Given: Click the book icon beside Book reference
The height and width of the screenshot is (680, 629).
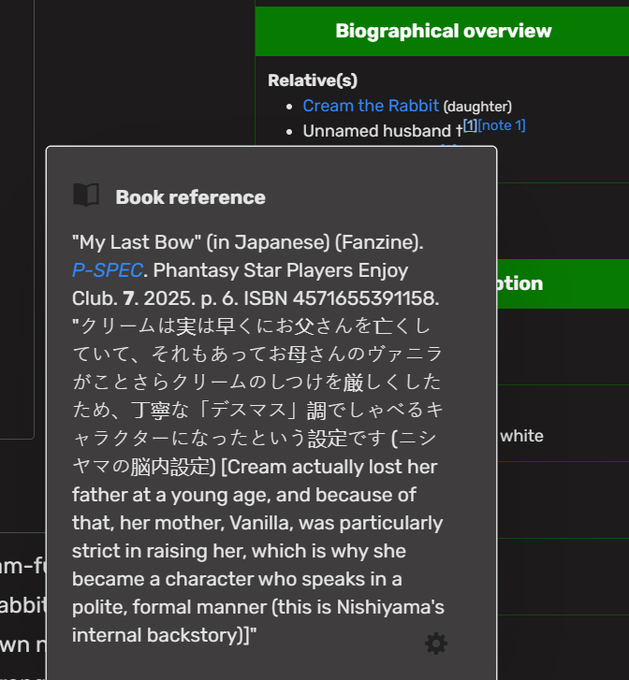Looking at the screenshot, I should 86,195.
